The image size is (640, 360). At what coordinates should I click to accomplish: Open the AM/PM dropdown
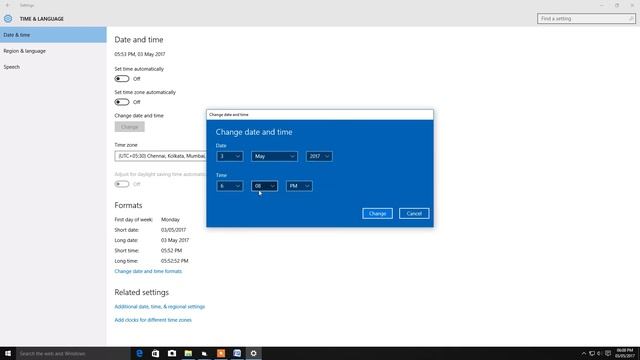coord(299,186)
